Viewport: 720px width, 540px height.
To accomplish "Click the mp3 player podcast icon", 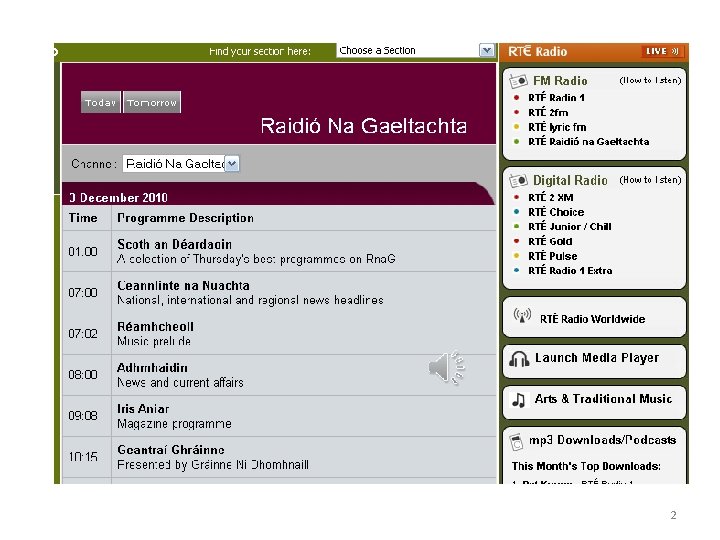I will click(x=517, y=442).
